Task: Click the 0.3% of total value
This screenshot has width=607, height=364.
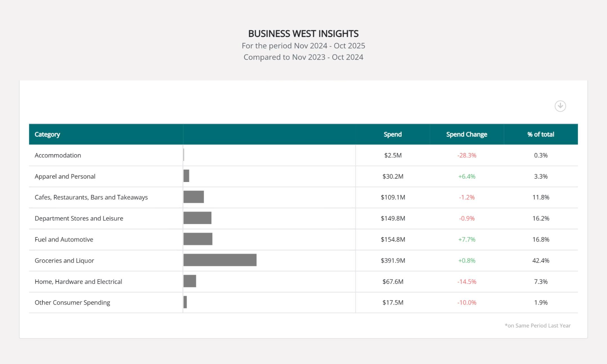Action: 541,155
